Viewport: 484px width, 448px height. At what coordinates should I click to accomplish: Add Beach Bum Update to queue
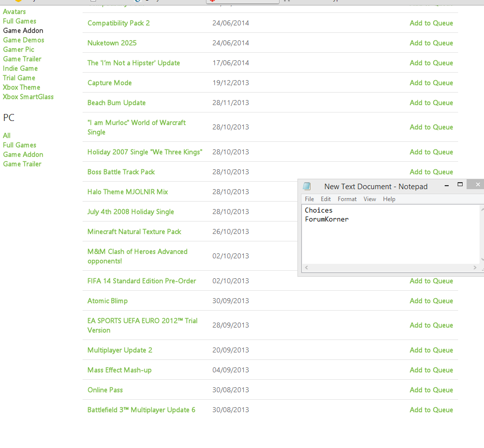(431, 103)
